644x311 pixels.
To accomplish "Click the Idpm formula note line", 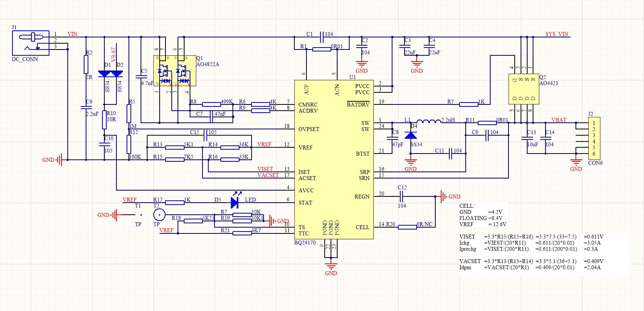I will 530,267.
